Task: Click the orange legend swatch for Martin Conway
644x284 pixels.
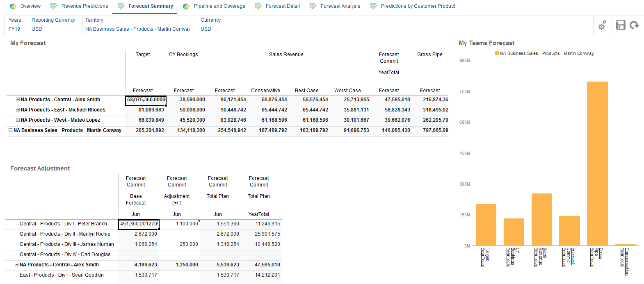Action: tap(496, 53)
